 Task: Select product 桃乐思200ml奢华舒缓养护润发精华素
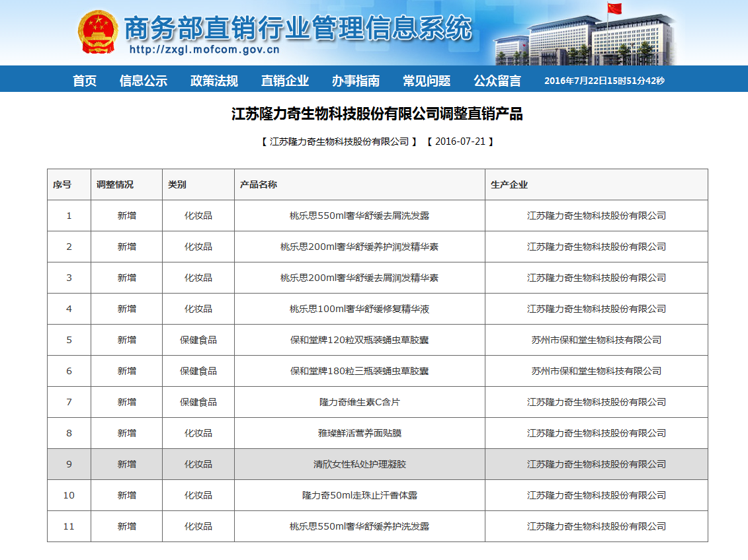click(359, 247)
